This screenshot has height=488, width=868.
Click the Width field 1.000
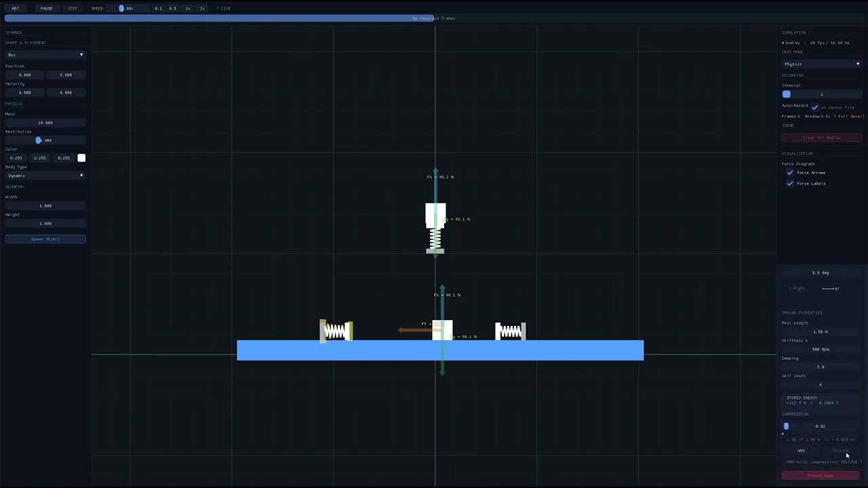pyautogui.click(x=45, y=205)
